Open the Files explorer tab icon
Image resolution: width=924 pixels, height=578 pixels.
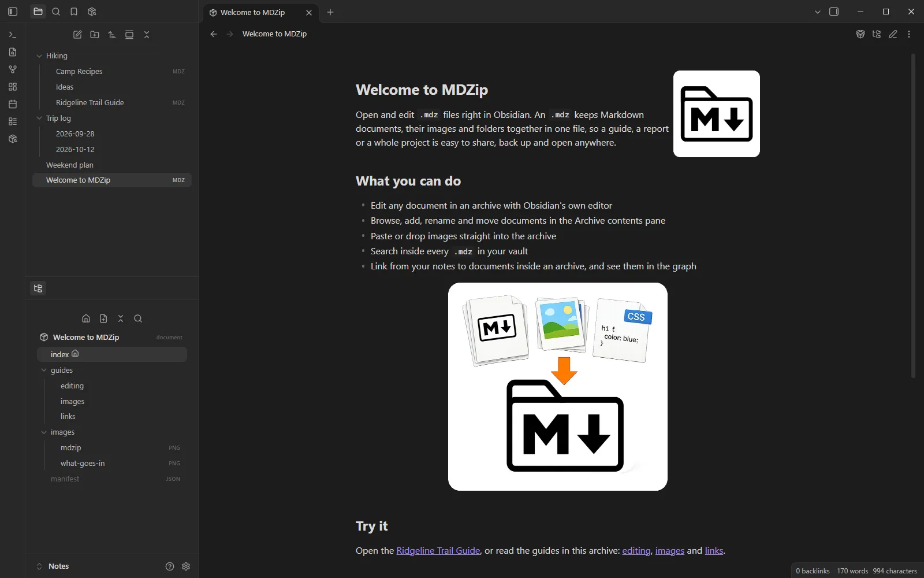coord(38,12)
